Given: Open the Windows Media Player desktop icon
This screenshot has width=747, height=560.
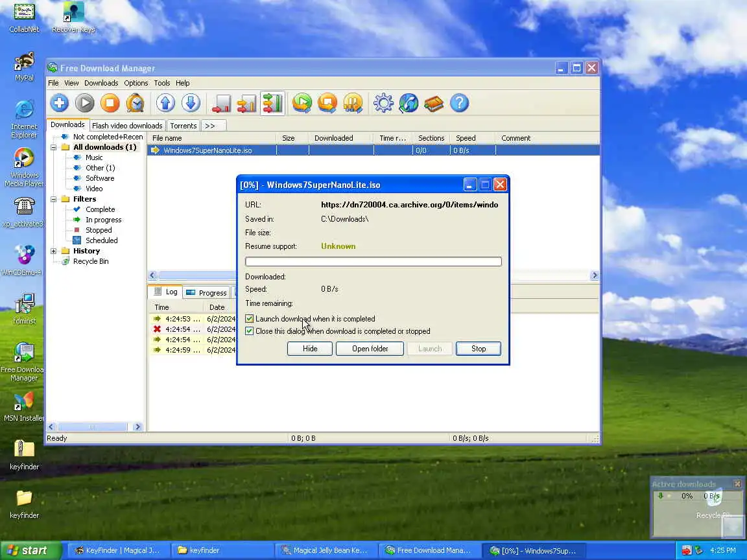Looking at the screenshot, I should pos(24,167).
